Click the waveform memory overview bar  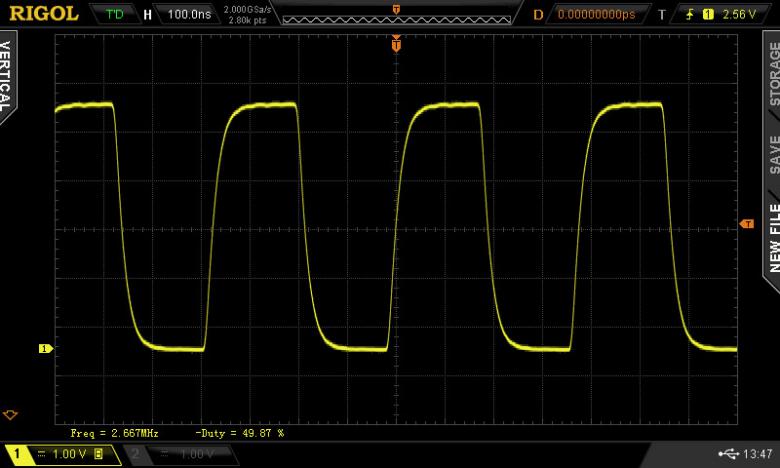396,16
